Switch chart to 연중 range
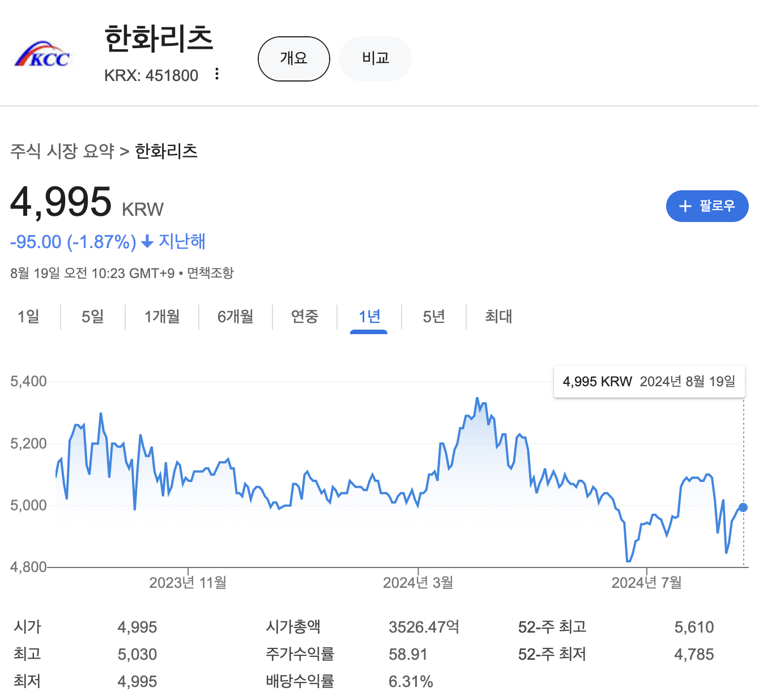Screen dimensions: 759x700 [x=305, y=317]
